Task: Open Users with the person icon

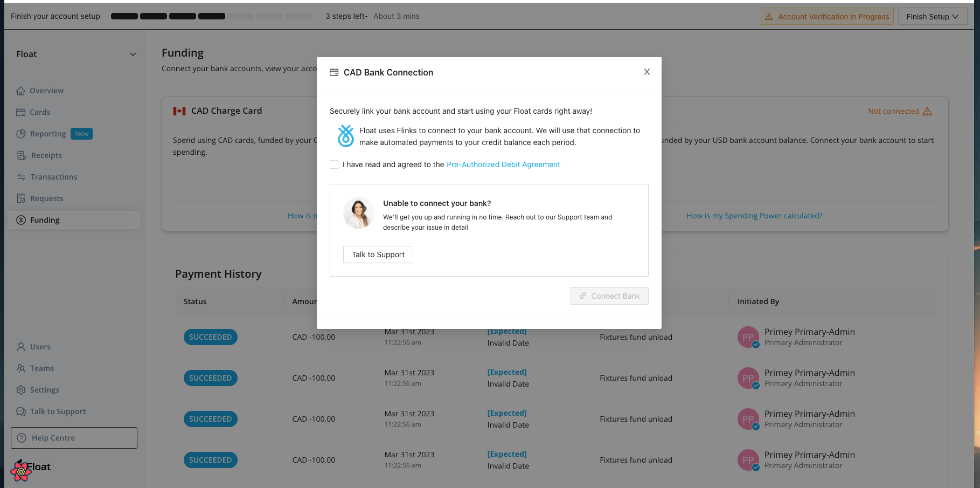Action: pos(21,346)
